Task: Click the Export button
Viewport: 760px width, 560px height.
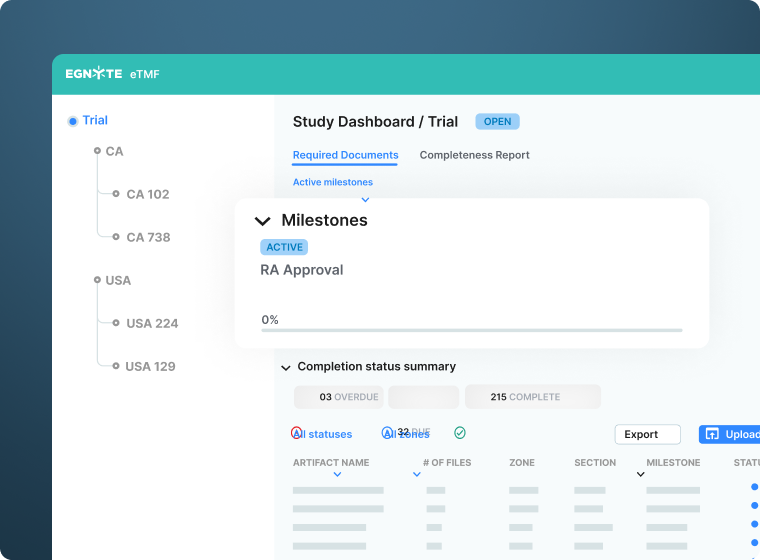Action: click(647, 434)
